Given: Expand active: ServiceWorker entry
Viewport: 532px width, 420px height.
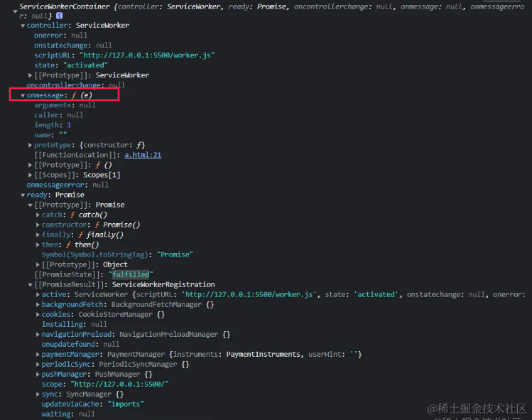Looking at the screenshot, I should click(38, 295).
